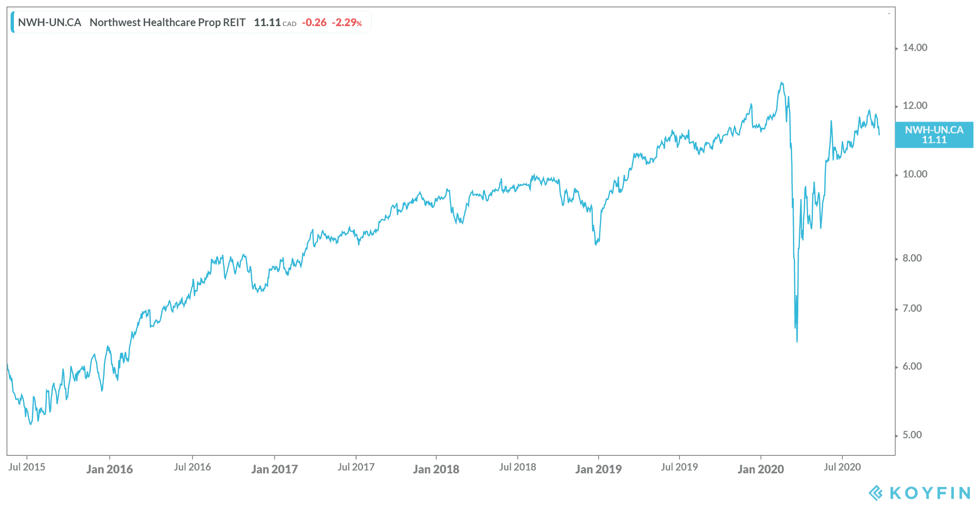The image size is (980, 506).
Task: Click the Koyfin logo icon
Action: 875,493
